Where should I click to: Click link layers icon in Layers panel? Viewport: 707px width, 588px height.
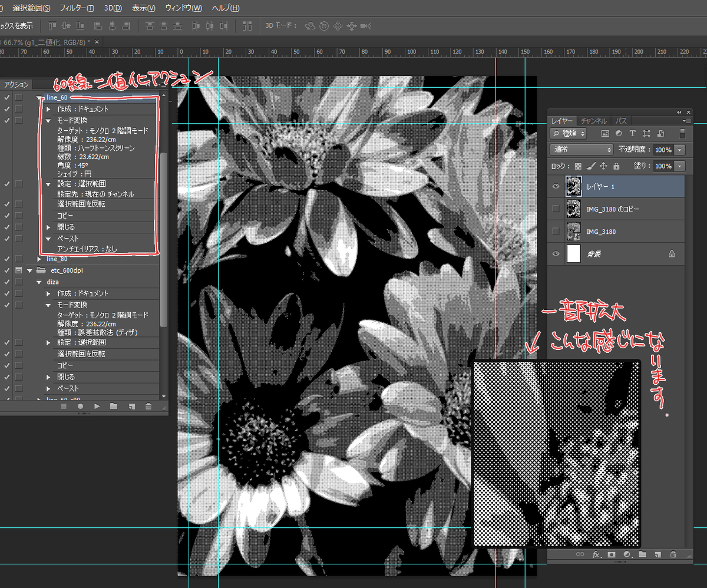pos(580,554)
